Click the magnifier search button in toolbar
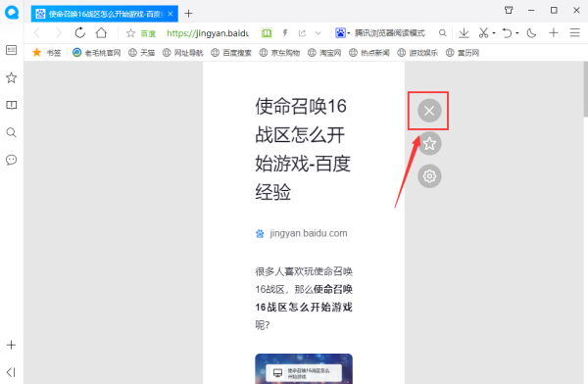 (x=443, y=33)
